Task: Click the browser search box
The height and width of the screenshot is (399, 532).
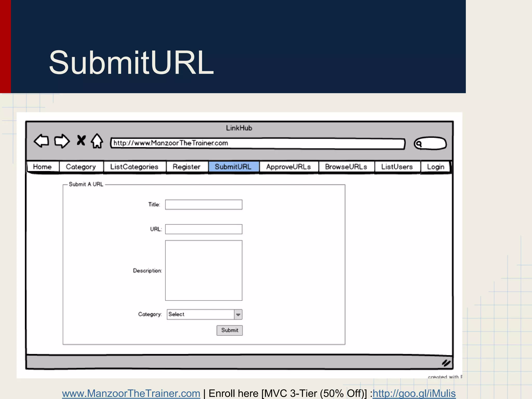Action: (430, 143)
